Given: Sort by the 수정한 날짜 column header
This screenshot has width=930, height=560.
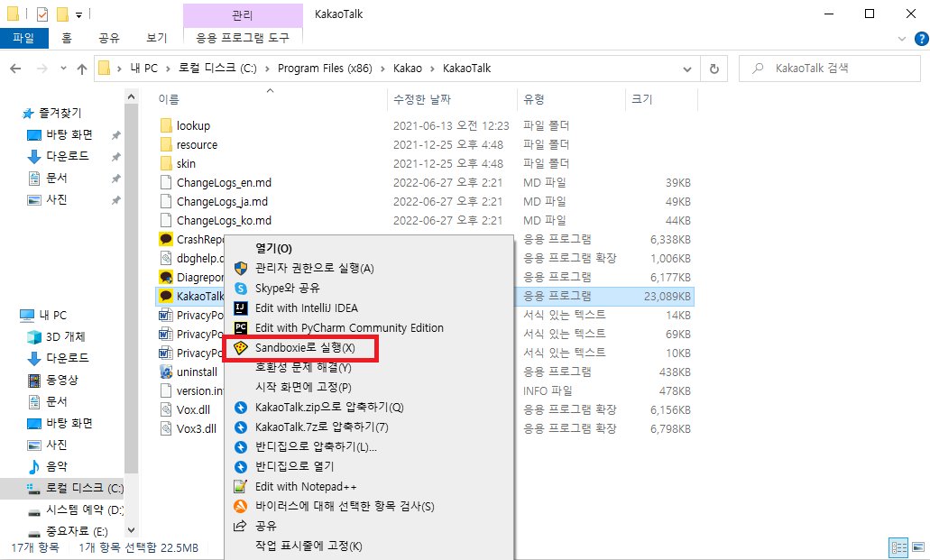Looking at the screenshot, I should click(422, 99).
